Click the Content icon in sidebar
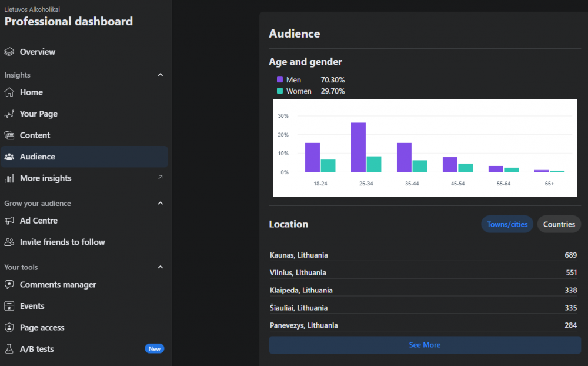588x366 pixels. pos(9,135)
